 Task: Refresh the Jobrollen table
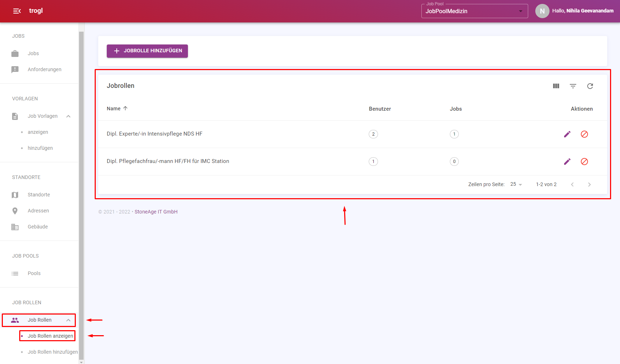tap(590, 86)
